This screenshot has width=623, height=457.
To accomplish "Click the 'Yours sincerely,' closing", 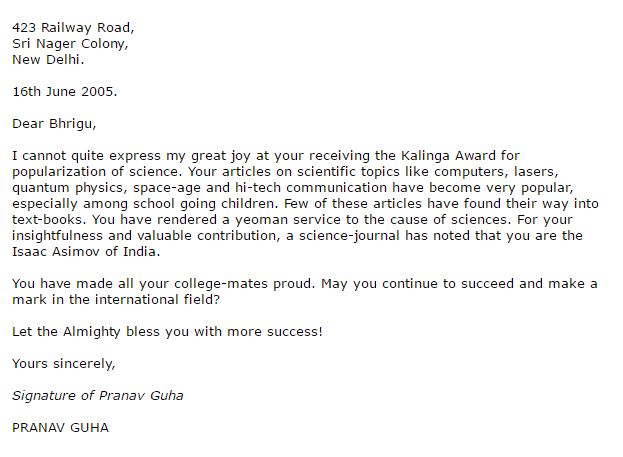I will click(x=64, y=364).
